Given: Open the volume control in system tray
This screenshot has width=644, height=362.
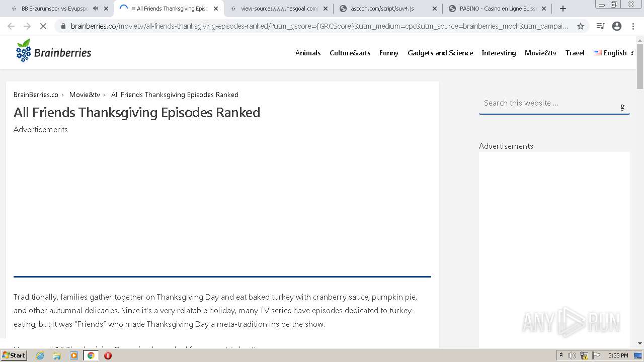Looking at the screenshot, I should [x=572, y=355].
